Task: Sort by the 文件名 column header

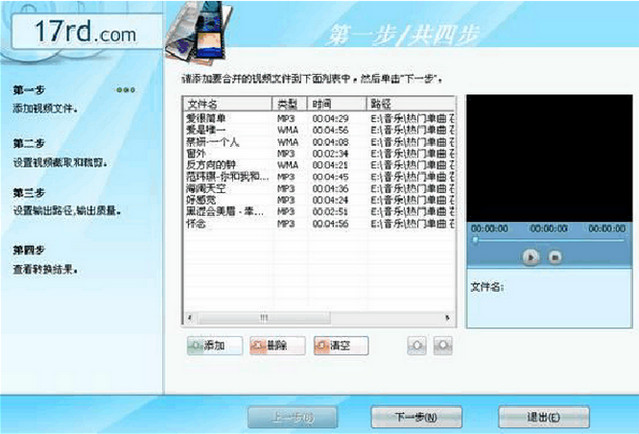Action: (x=228, y=104)
